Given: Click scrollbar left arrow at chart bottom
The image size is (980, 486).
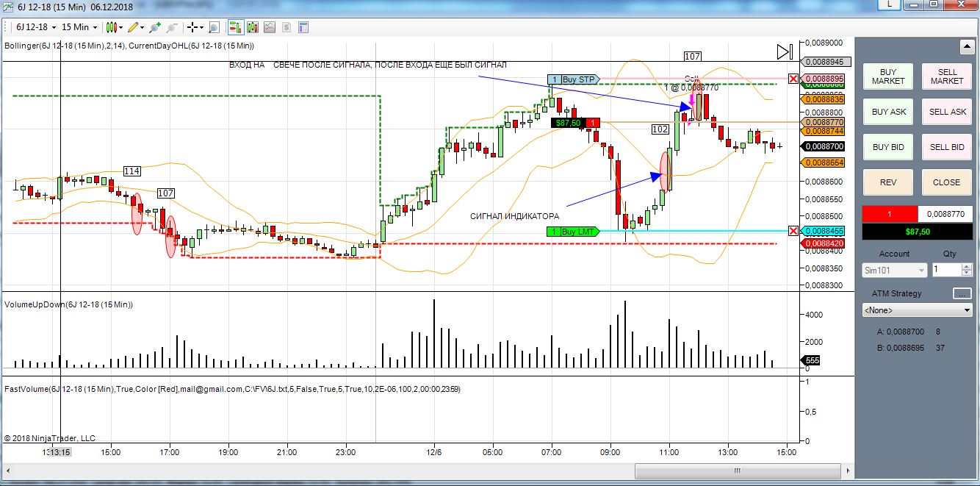Looking at the screenshot, I should 7,471.
